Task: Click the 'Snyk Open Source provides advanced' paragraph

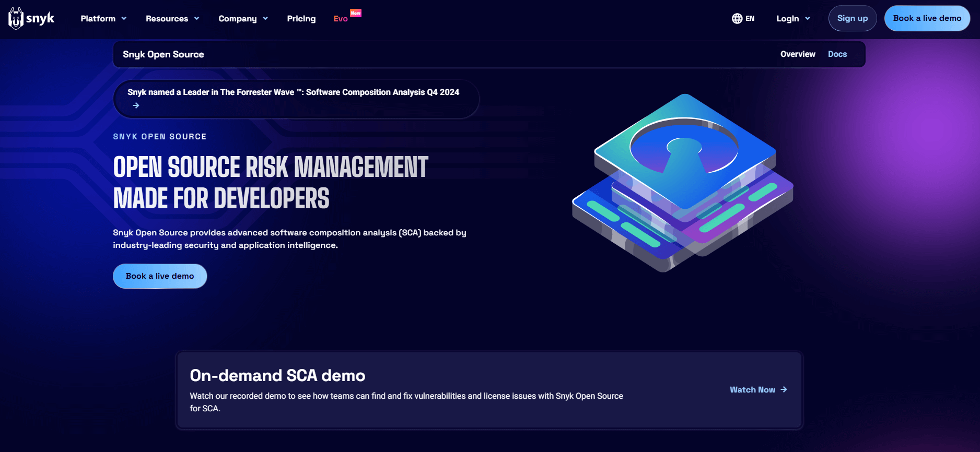Action: pos(290,239)
